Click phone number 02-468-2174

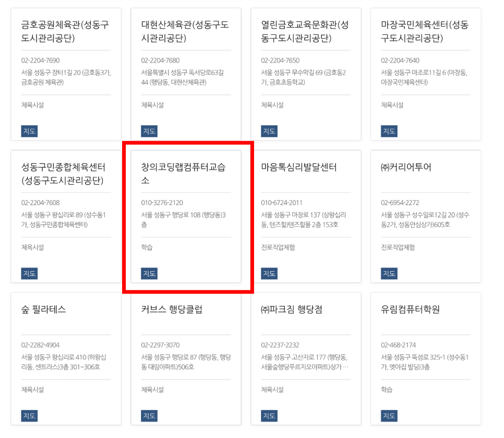tap(399, 345)
